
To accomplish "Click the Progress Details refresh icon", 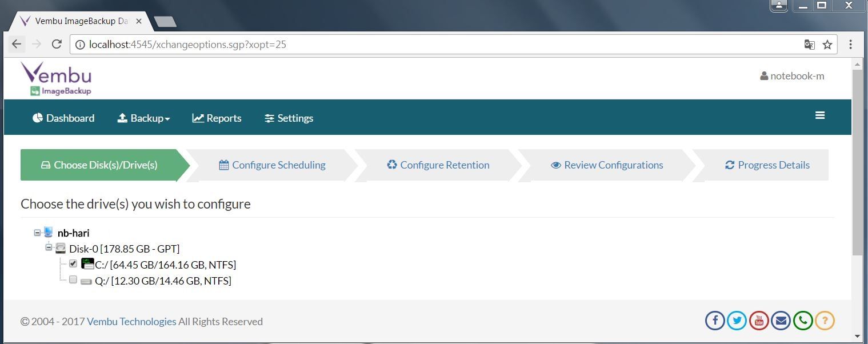I will point(729,165).
